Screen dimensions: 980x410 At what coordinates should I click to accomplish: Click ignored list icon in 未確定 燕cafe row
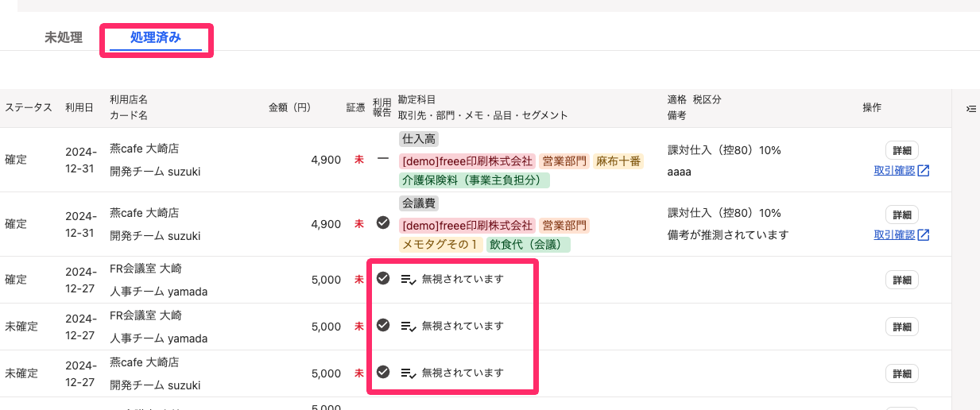point(409,373)
